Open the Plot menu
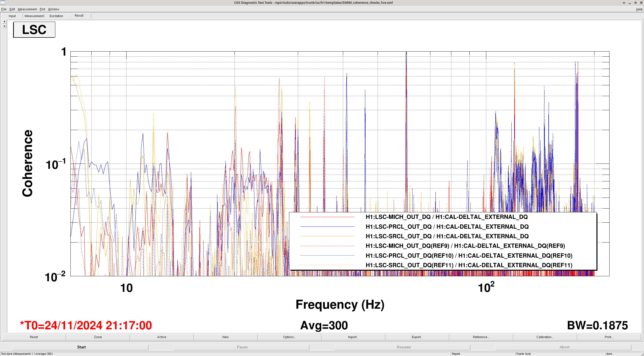Screen dimensions: 644x356 pyautogui.click(x=42, y=9)
